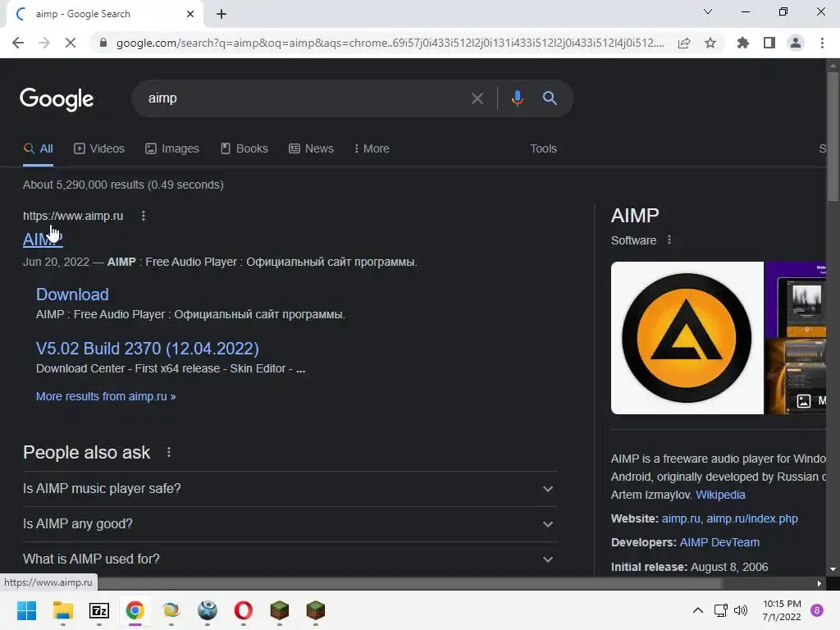Submit search with magnifier icon
The width and height of the screenshot is (840, 630).
coord(550,98)
